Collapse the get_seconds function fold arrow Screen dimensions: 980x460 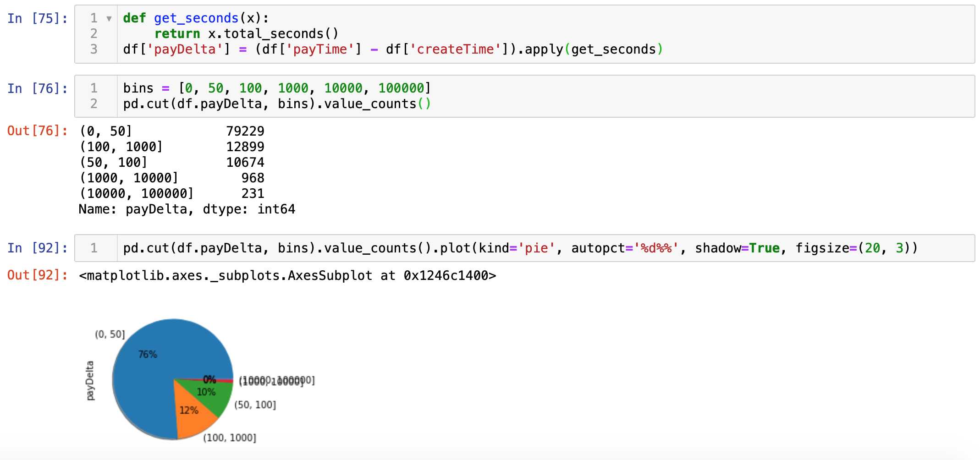tap(109, 19)
